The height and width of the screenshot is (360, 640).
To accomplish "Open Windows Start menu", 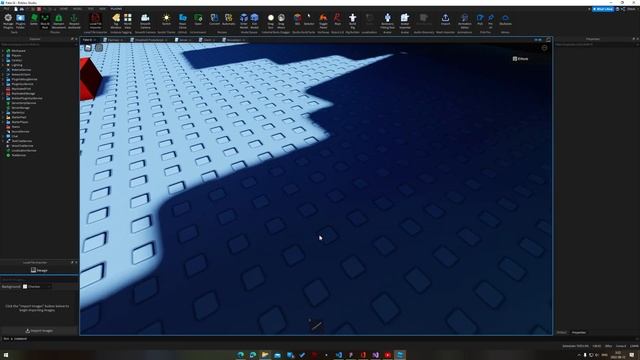I will 6,355.
